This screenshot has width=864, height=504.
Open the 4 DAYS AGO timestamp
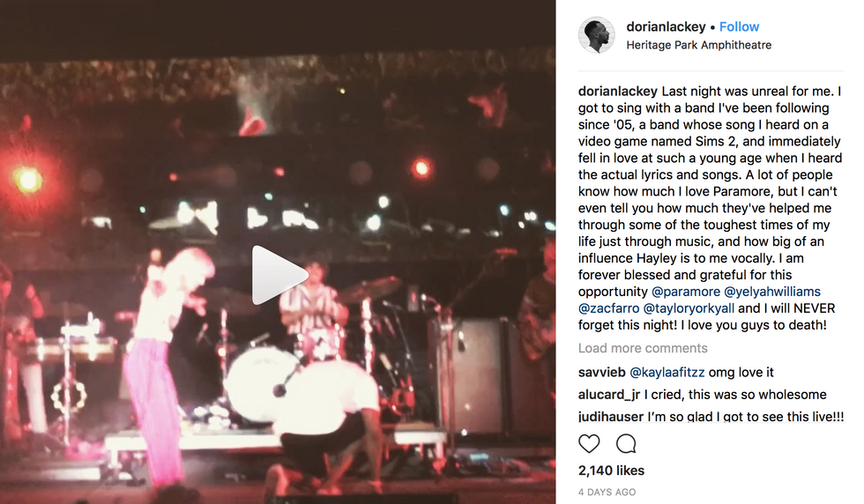click(607, 492)
